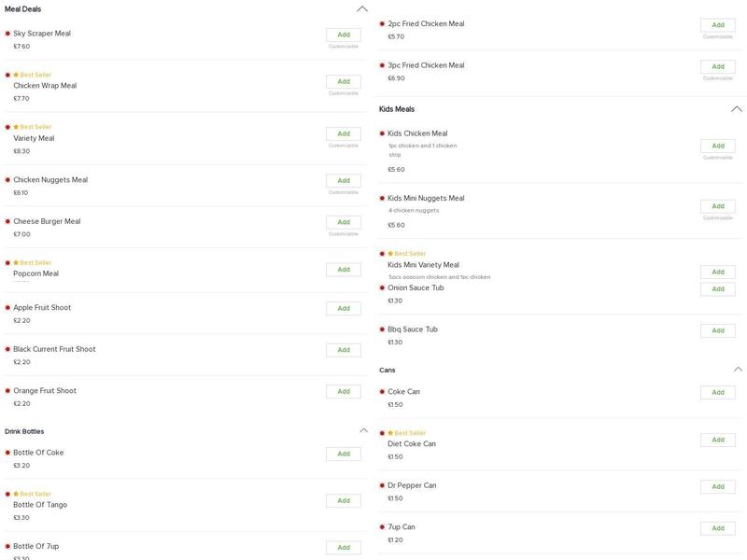Add Chicken Wrap Meal to basket
Image resolution: width=747 pixels, height=560 pixels.
[344, 82]
